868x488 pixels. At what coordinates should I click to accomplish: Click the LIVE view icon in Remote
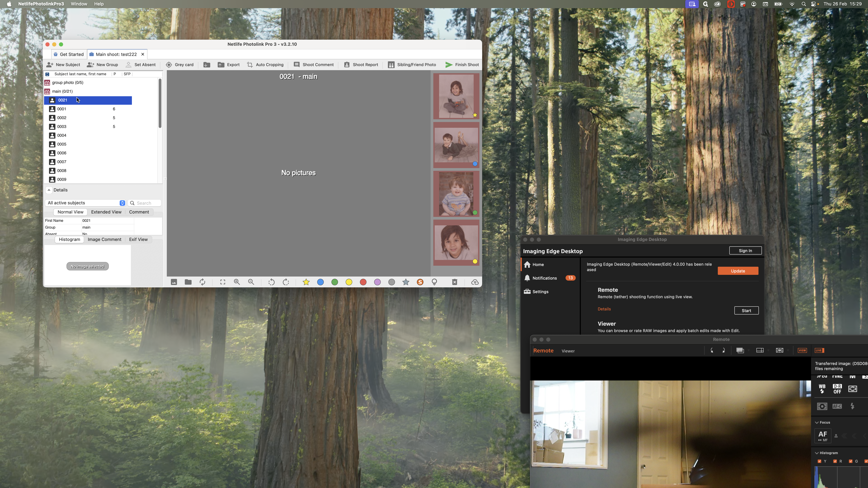(x=819, y=350)
